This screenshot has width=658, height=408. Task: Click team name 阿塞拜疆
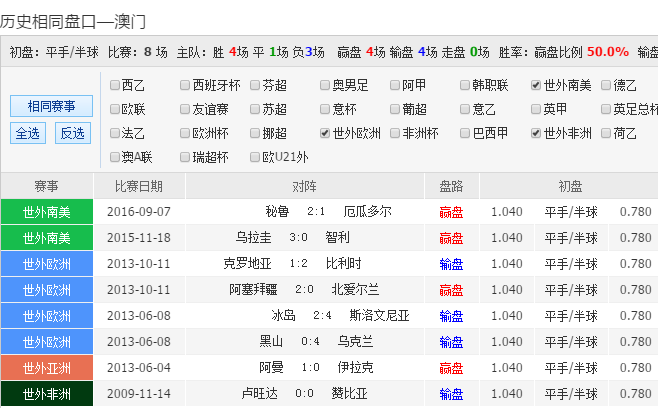click(253, 289)
